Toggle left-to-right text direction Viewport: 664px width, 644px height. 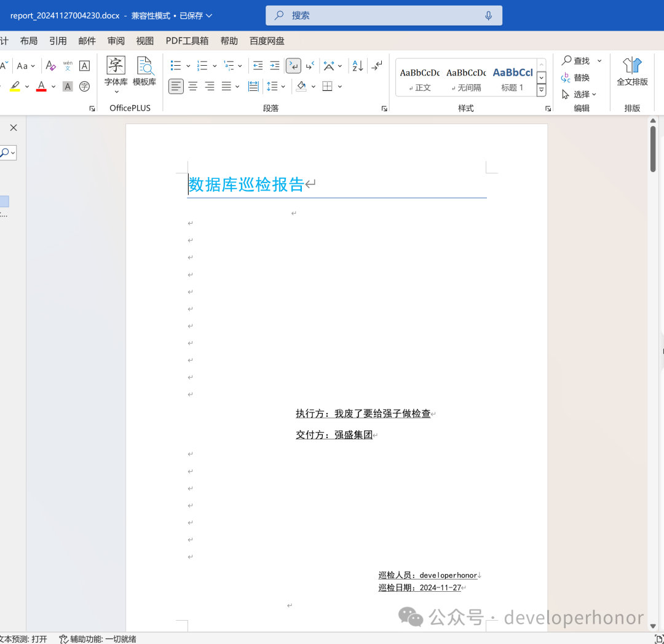(293, 66)
